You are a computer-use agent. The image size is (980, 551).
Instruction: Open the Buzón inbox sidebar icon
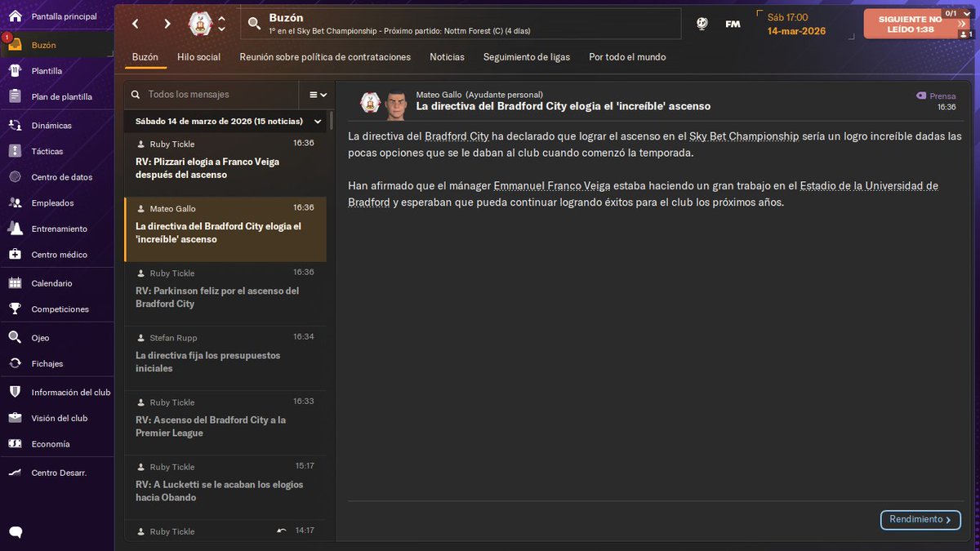click(x=15, y=45)
